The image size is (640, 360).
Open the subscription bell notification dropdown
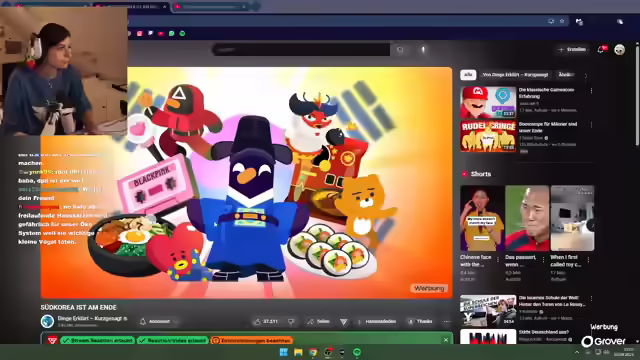[158, 322]
